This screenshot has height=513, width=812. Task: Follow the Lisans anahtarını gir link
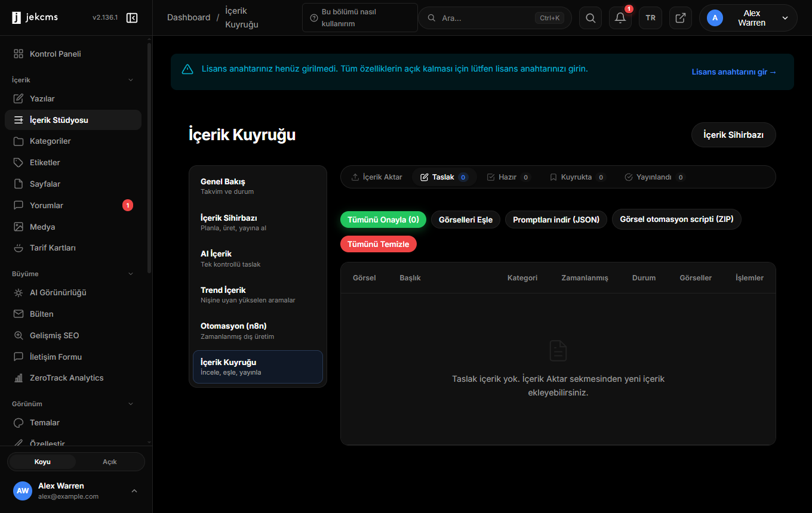(734, 72)
